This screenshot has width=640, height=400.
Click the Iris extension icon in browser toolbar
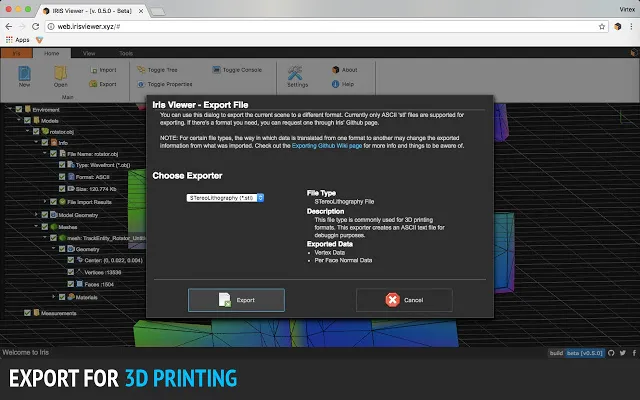[618, 27]
